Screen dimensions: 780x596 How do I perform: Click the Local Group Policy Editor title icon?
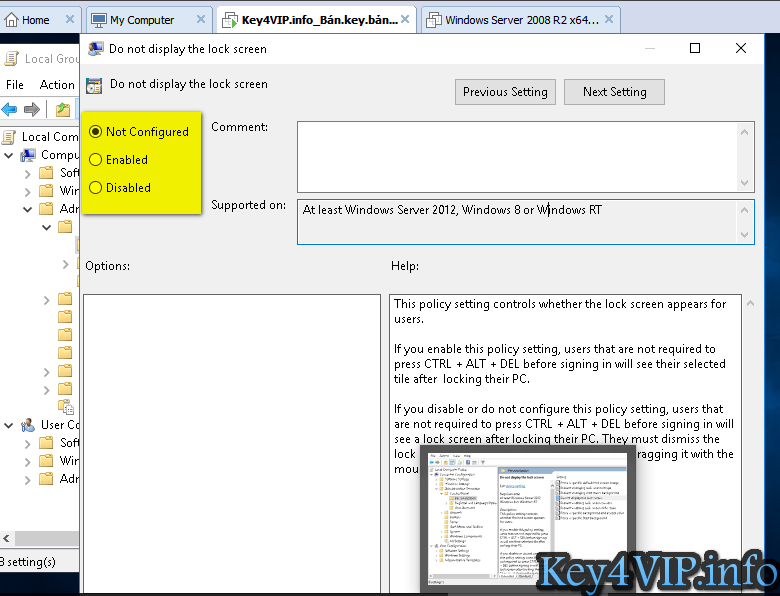click(x=11, y=59)
